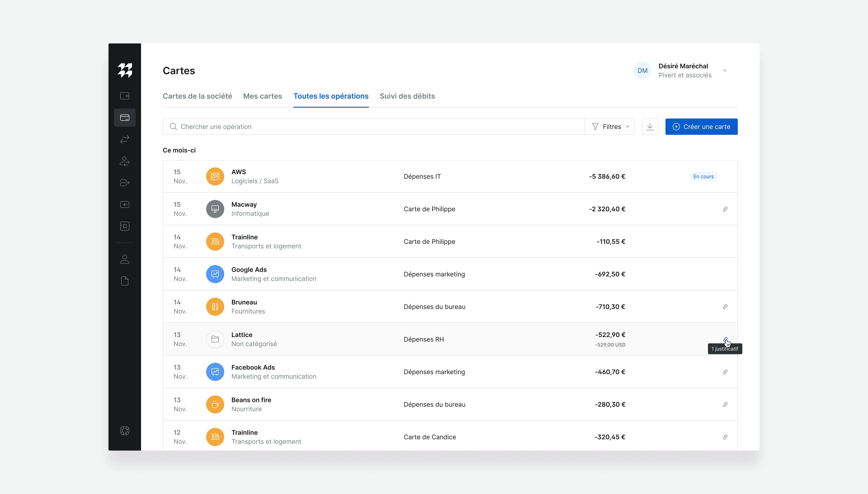Open the safe vault sidebar icon
868x494 pixels.
pyautogui.click(x=125, y=226)
